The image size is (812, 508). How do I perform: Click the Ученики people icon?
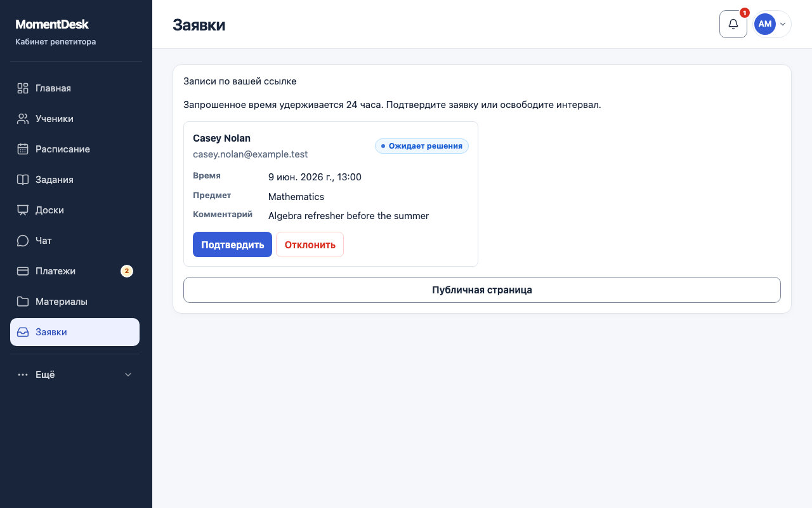click(23, 119)
